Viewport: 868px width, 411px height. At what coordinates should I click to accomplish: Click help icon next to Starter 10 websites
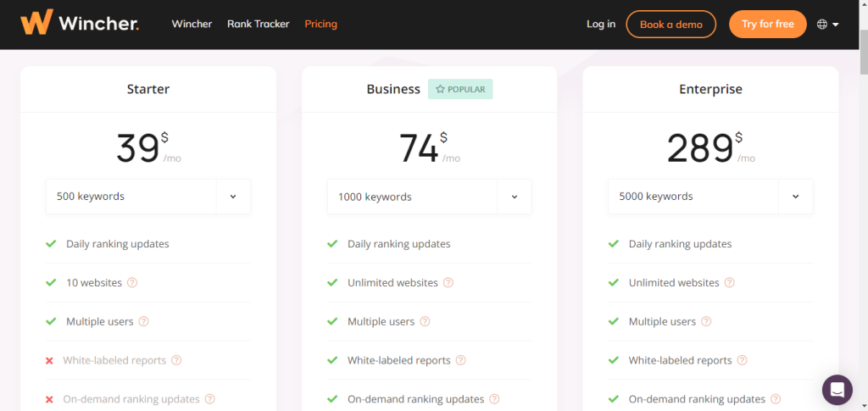tap(132, 283)
